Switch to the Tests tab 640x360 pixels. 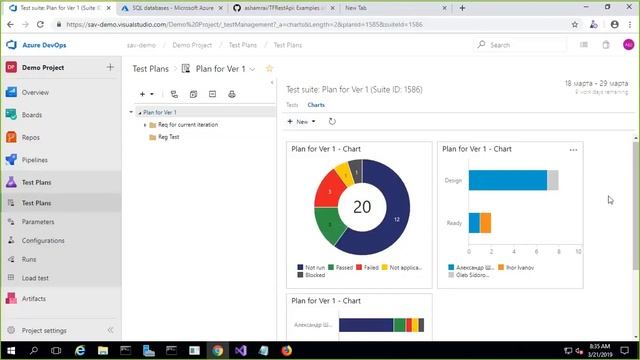[292, 105]
